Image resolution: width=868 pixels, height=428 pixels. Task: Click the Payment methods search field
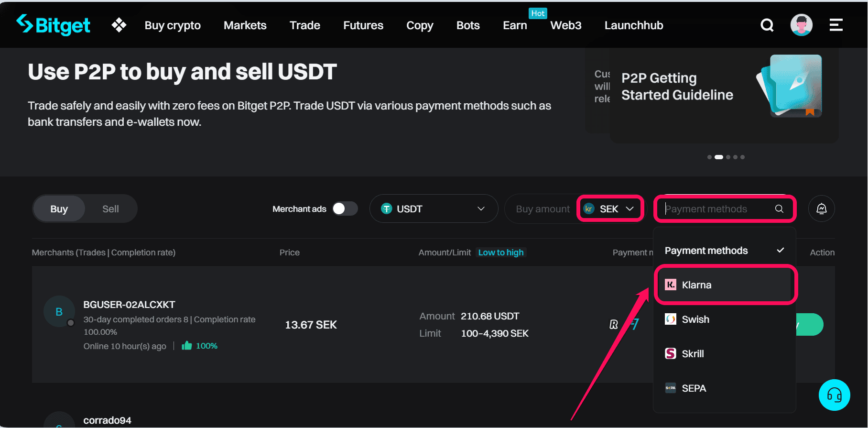tap(725, 209)
